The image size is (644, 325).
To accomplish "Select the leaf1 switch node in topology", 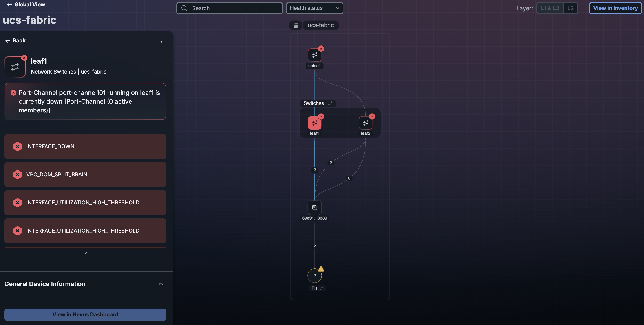I will (x=314, y=123).
